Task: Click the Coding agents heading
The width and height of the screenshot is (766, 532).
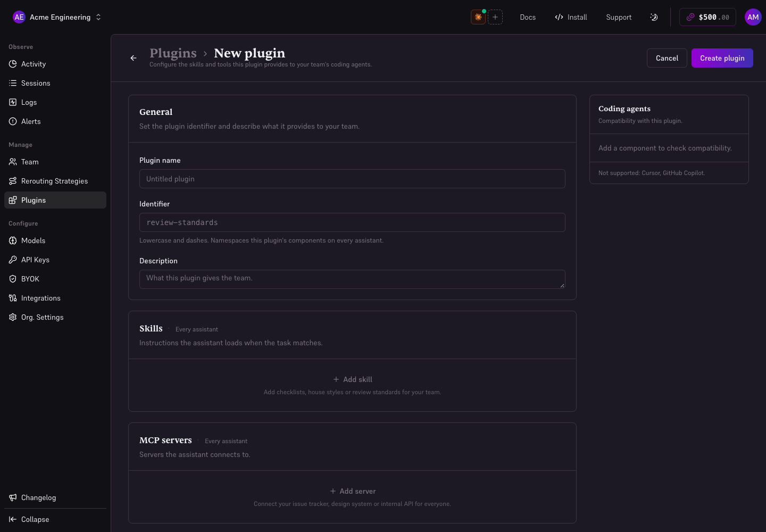Action: click(625, 109)
